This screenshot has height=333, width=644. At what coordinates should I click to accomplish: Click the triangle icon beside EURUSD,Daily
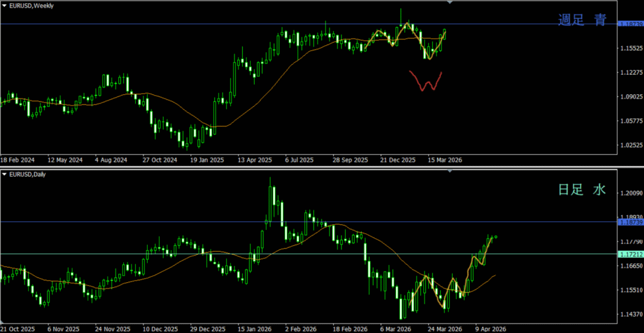pos(4,174)
